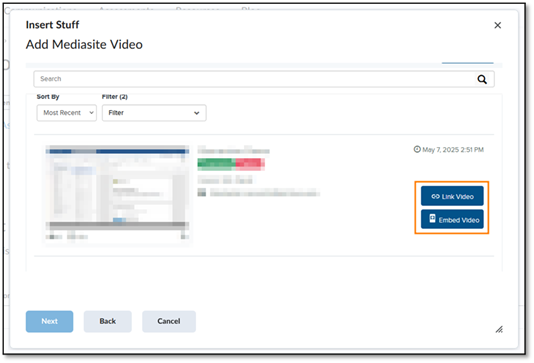Click the Next button
The image size is (534, 363).
coord(49,321)
